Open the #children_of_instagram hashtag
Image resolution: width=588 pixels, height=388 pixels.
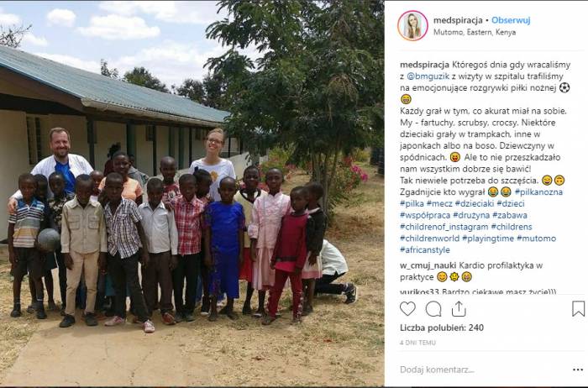tap(444, 227)
